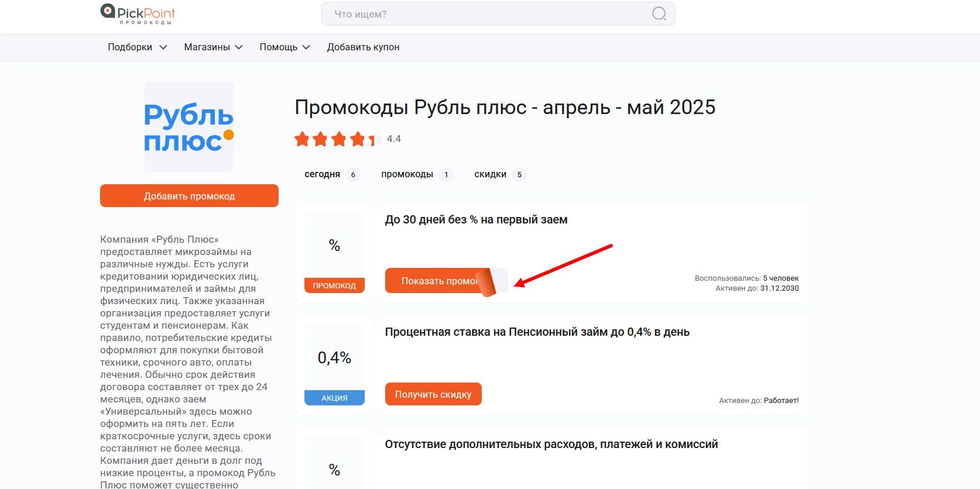
Task: Click the 0,4% value tile
Action: tap(334, 357)
